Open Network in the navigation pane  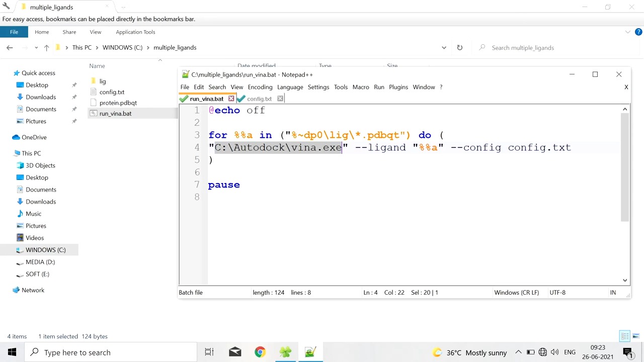tap(33, 290)
